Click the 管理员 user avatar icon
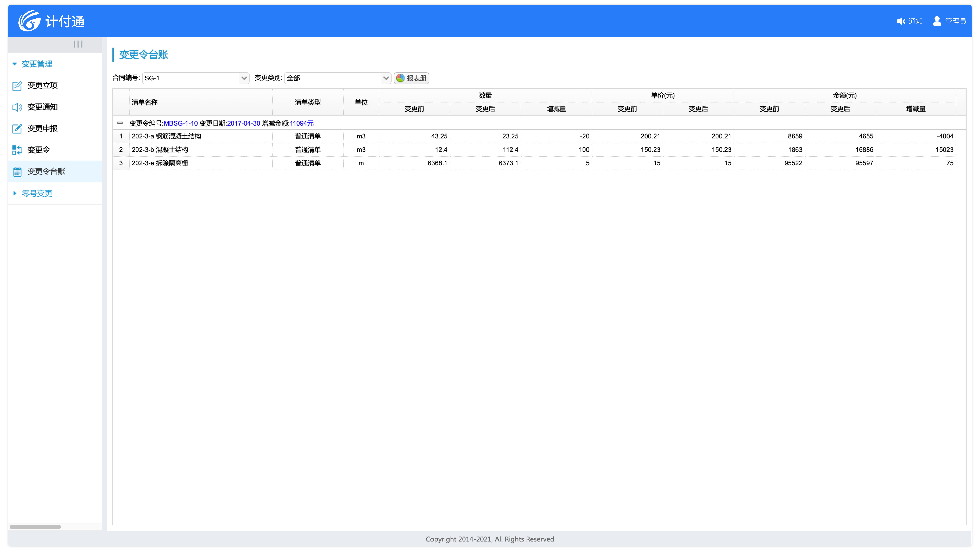Image resolution: width=980 pixels, height=551 pixels. (937, 21)
